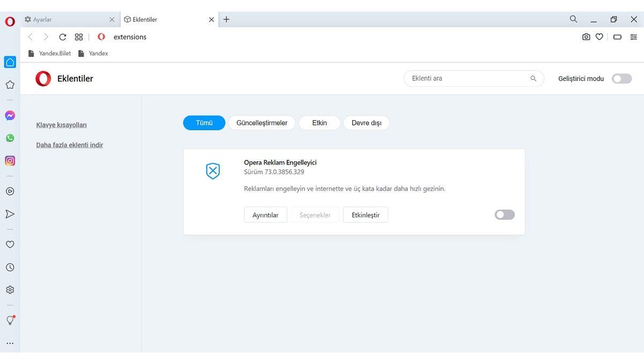Toggle the Opera Reklam Engelleyici switch
The width and height of the screenshot is (644, 362).
click(504, 215)
